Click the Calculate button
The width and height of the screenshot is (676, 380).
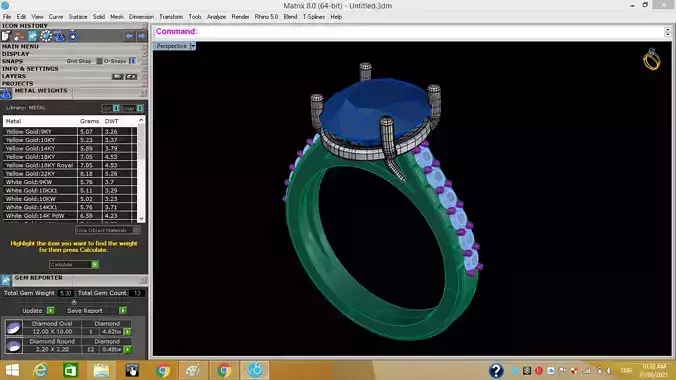(x=74, y=264)
